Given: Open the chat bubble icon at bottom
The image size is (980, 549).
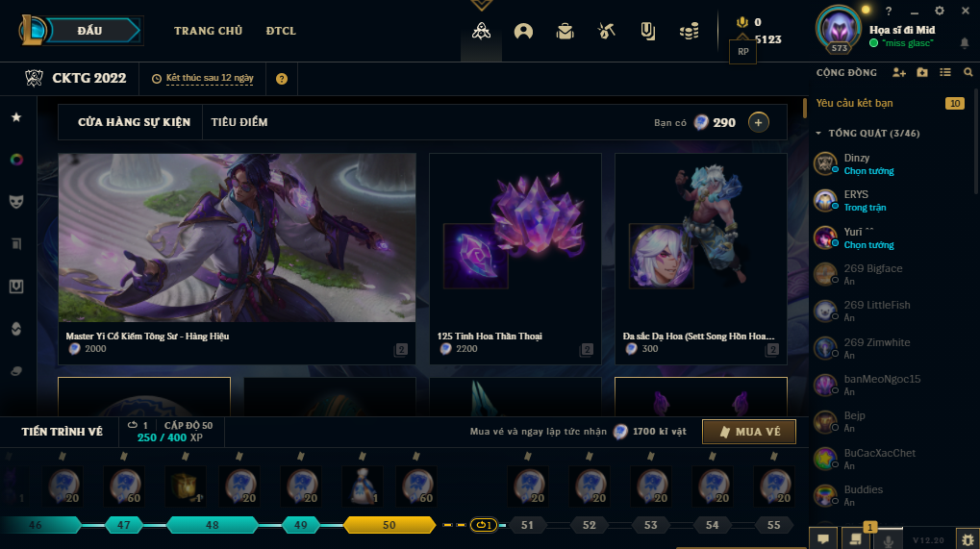Looking at the screenshot, I should pyautogui.click(x=823, y=538).
